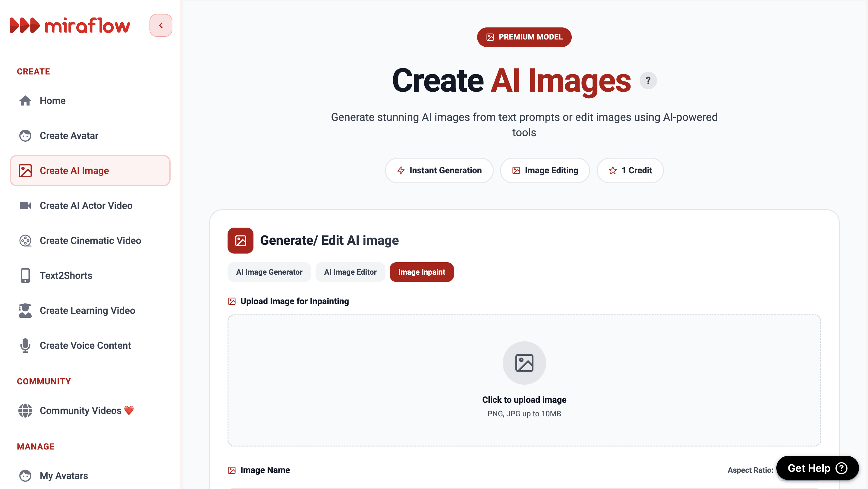Select the Text2Shorts phone icon
The width and height of the screenshot is (868, 489).
click(x=25, y=275)
